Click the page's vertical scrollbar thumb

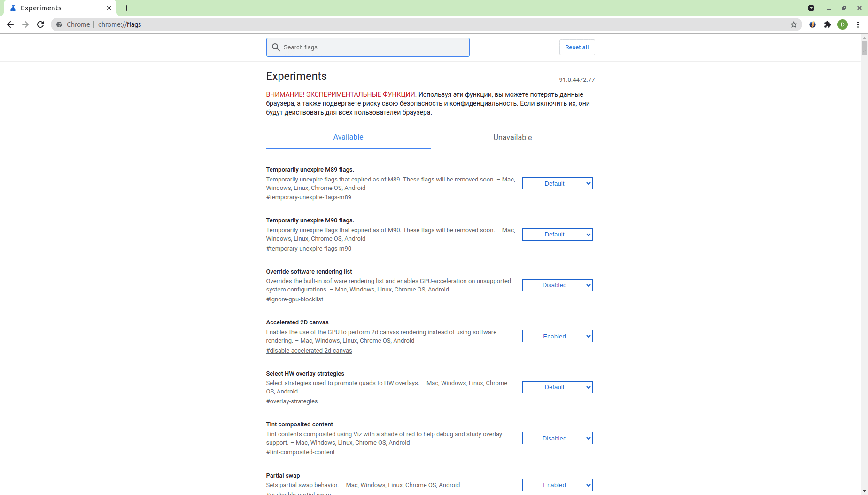[864, 48]
